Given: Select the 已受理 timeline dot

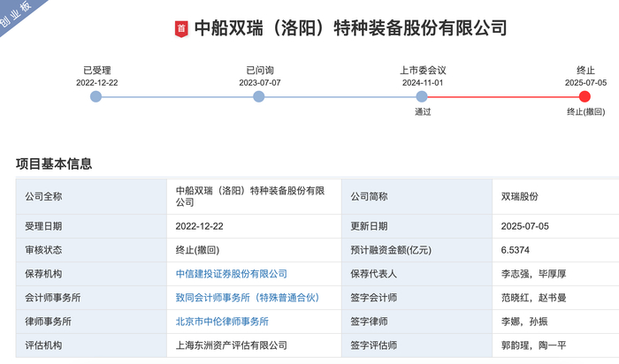Looking at the screenshot, I should (96, 96).
